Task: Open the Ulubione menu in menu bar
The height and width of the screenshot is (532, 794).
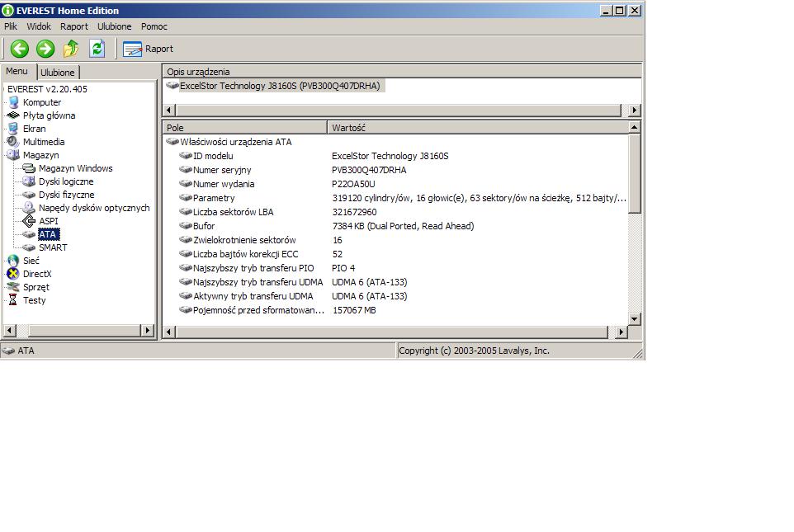Action: pyautogui.click(x=115, y=26)
